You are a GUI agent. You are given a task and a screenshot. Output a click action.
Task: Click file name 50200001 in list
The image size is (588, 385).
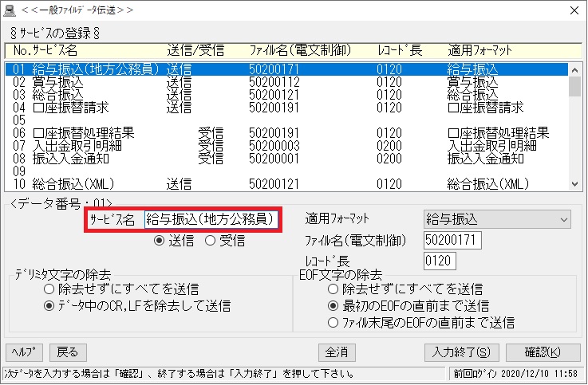[274, 159]
